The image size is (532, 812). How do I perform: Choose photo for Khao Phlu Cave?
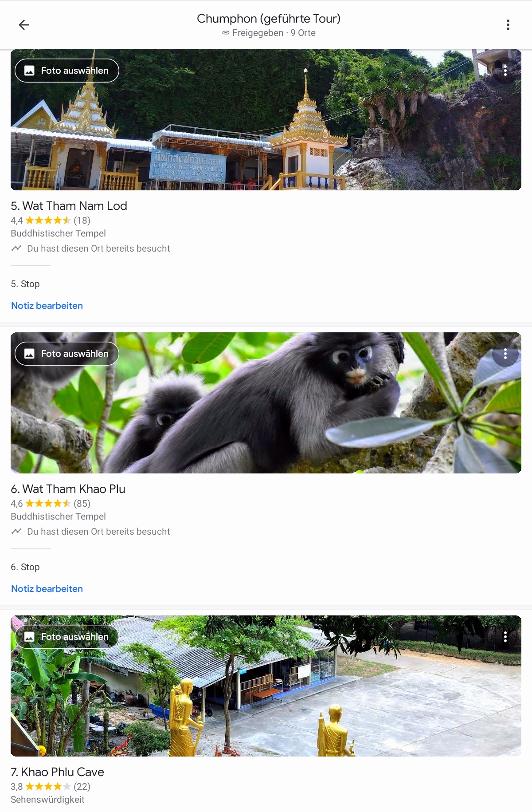tap(67, 637)
